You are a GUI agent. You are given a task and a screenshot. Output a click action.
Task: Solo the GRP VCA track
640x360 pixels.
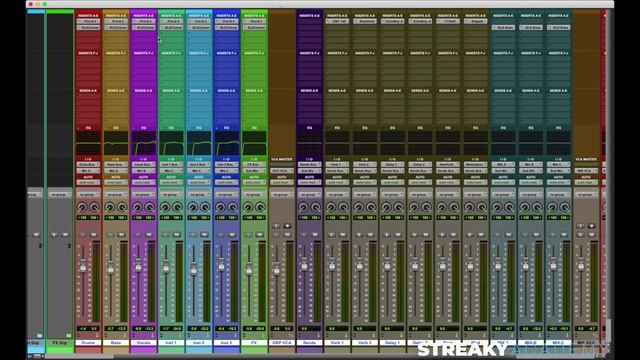[276, 235]
